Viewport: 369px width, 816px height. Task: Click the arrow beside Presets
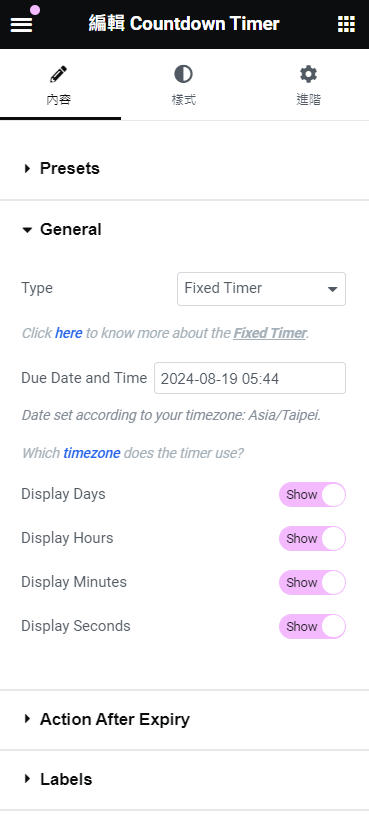click(27, 169)
